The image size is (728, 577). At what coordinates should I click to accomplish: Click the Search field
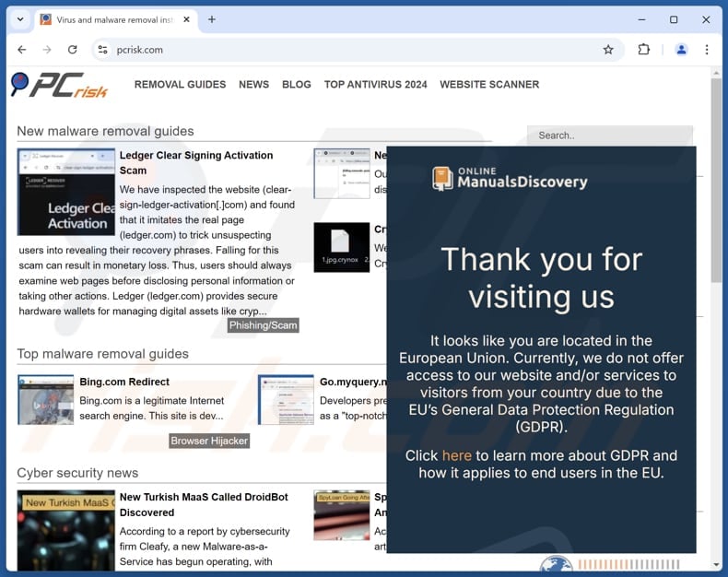coord(610,135)
